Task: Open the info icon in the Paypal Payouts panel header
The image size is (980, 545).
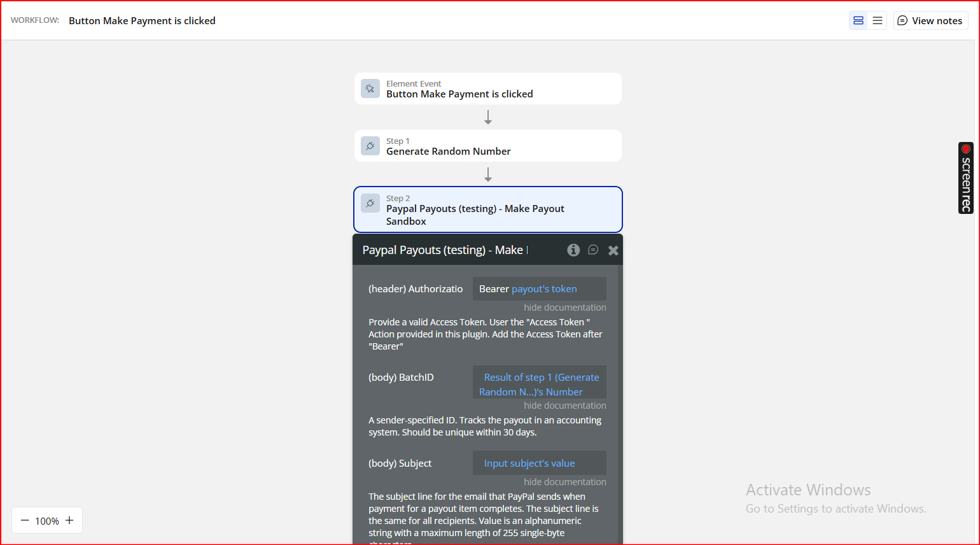Action: point(573,250)
